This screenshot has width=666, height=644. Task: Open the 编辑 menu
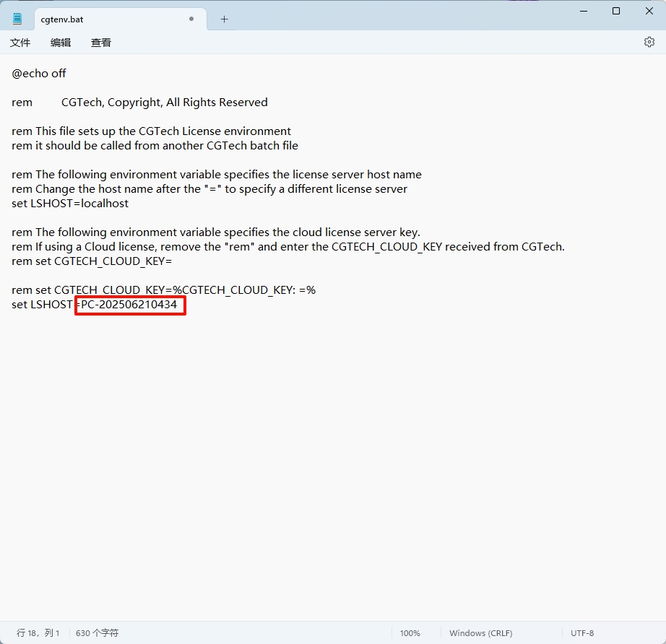pos(61,43)
